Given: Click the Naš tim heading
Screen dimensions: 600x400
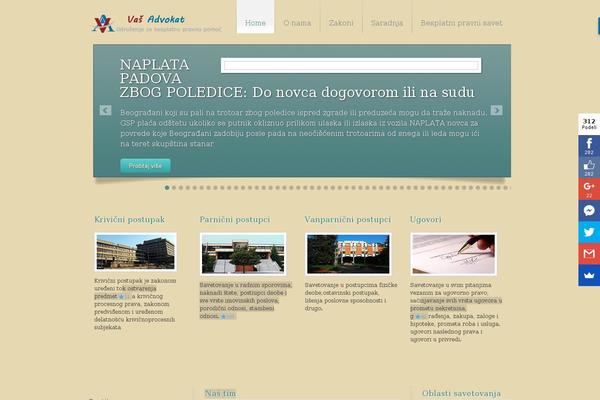Looking at the screenshot, I should 220,393.
